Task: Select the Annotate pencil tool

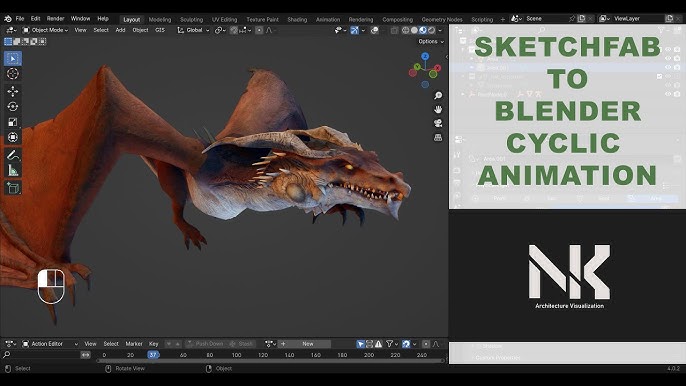Action: click(13, 154)
